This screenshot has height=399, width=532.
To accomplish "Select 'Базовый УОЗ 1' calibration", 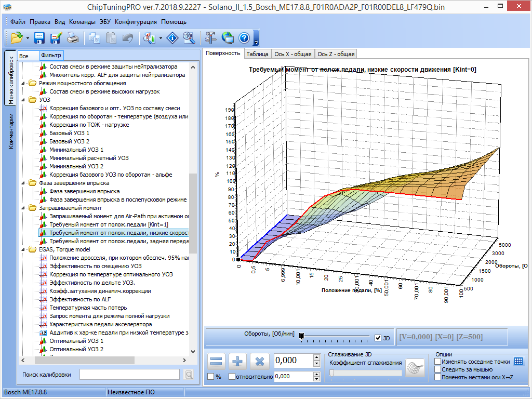I will [69, 133].
